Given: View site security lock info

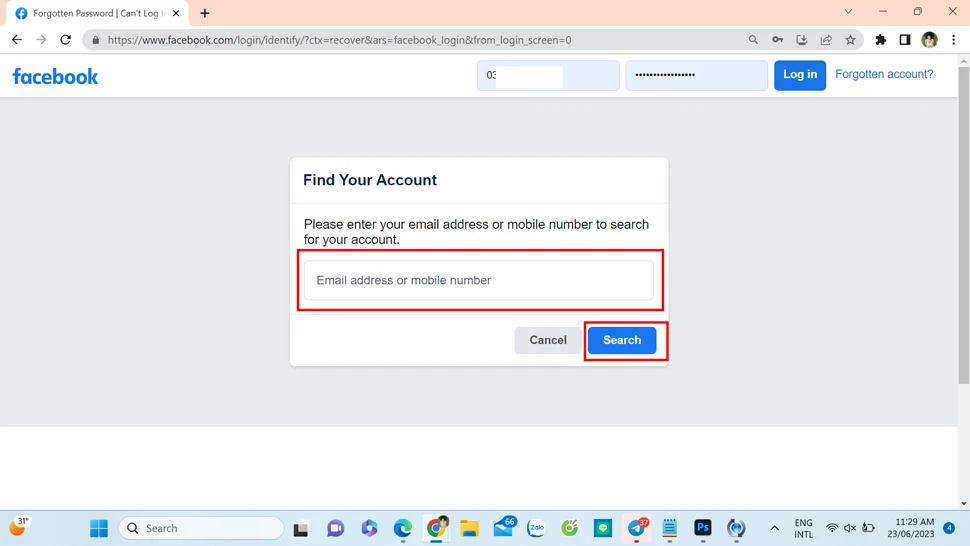Looking at the screenshot, I should coord(95,40).
